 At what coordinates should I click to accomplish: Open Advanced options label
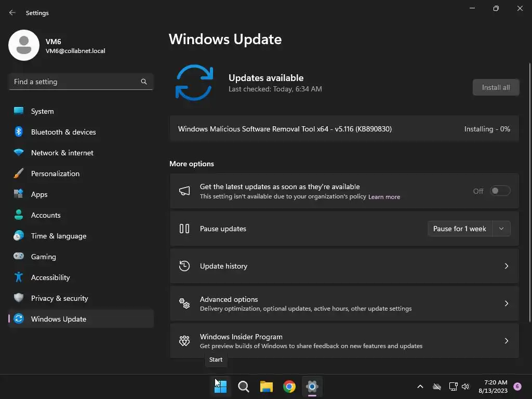[x=229, y=299]
